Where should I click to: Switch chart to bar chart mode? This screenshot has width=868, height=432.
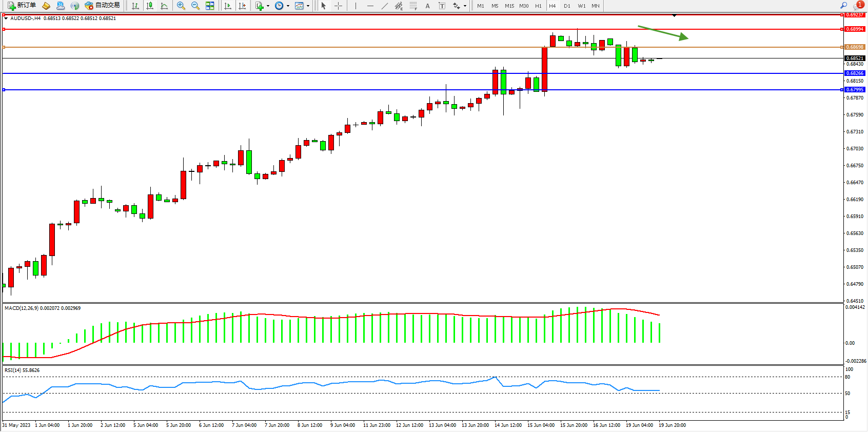click(x=135, y=6)
